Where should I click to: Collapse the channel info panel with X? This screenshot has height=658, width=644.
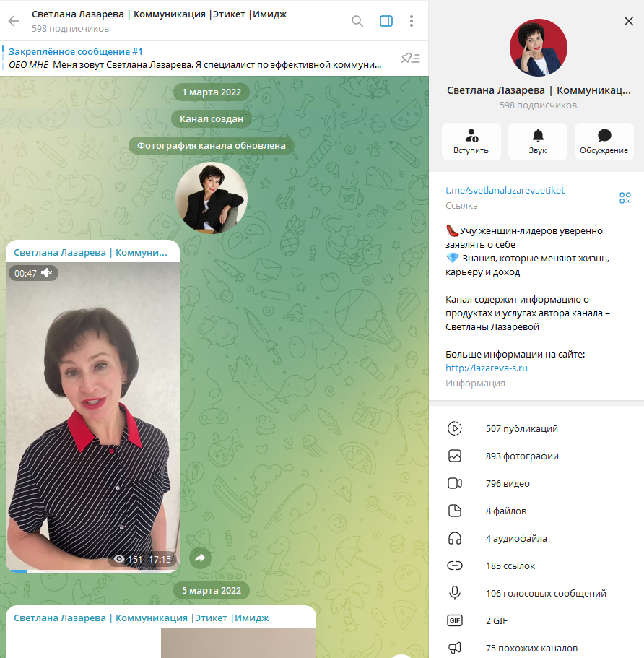coord(628,21)
